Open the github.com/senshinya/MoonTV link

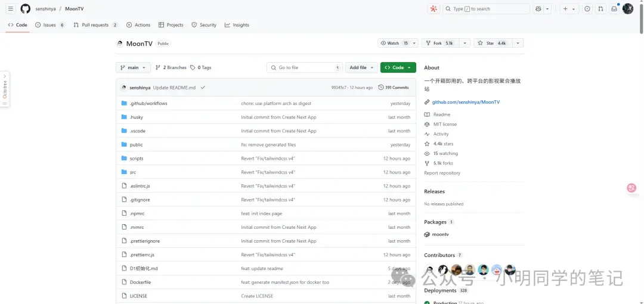click(x=466, y=102)
